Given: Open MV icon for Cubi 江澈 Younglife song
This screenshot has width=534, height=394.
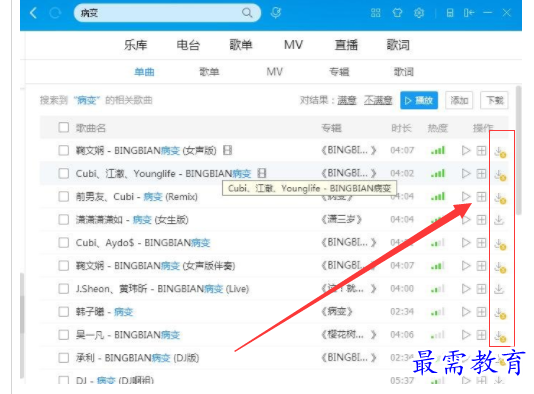Looking at the screenshot, I should click(262, 173).
